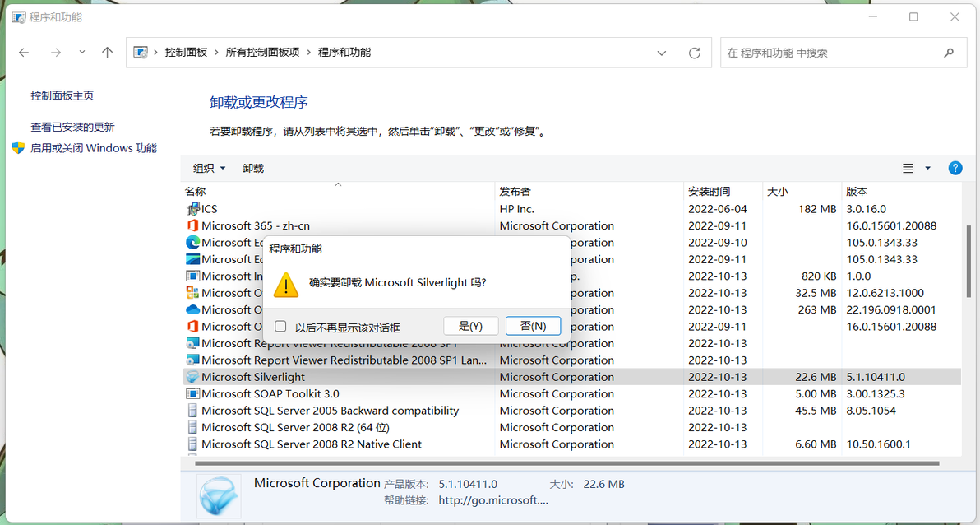Expand the address bar history dropdown
This screenshot has width=980, height=525.
click(x=661, y=53)
